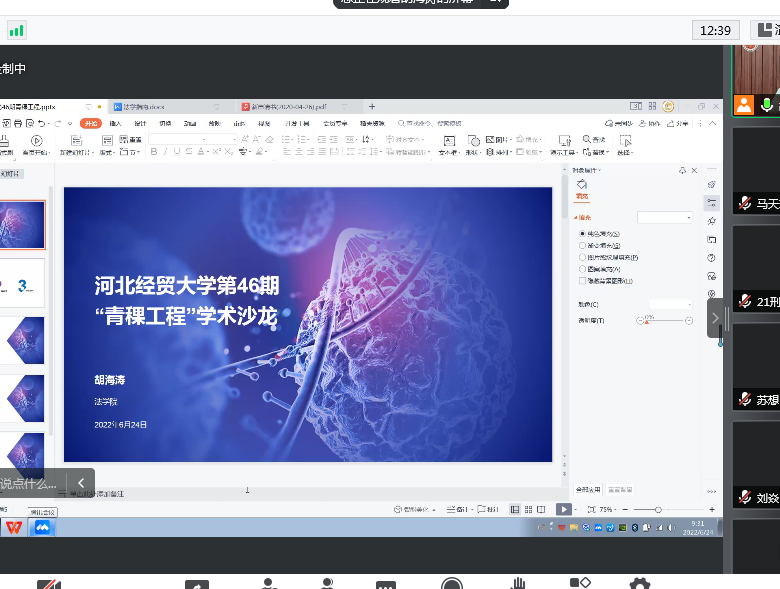780x589 pixels.
Task: Click the Reset Background button
Action: pos(620,490)
